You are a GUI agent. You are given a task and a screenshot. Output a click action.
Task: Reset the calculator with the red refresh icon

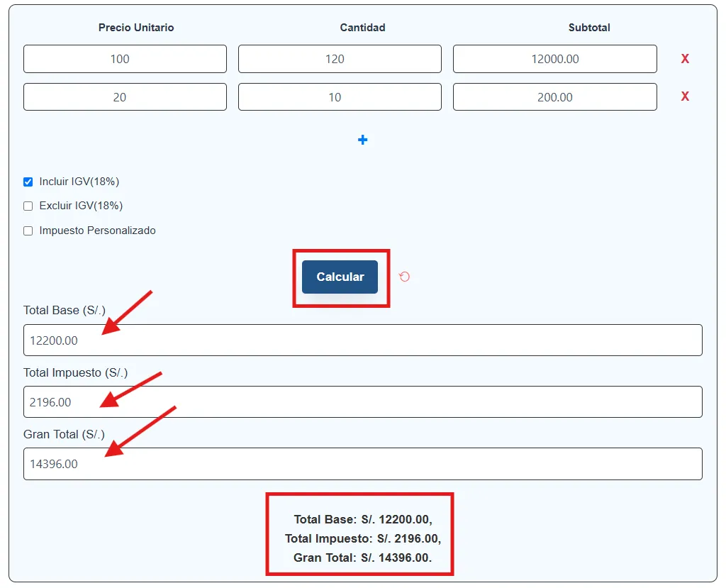click(x=404, y=277)
